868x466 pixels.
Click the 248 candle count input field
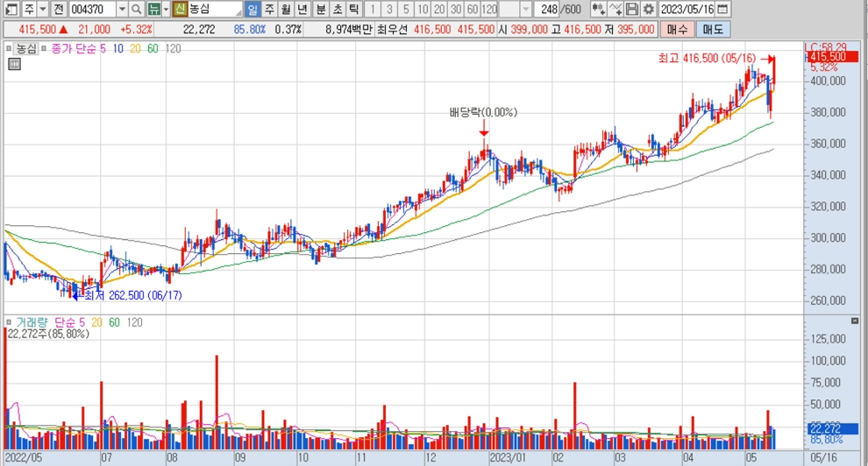click(548, 9)
